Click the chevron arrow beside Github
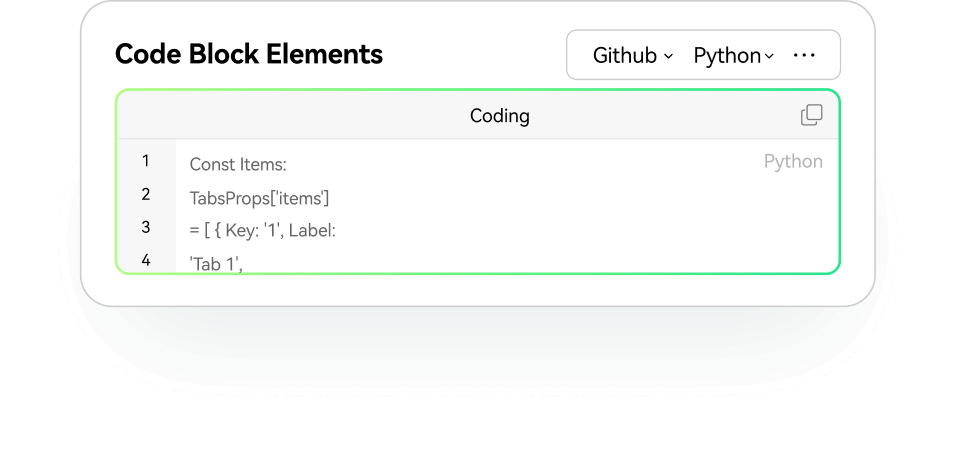Viewport: 956px width, 452px height. pos(668,56)
